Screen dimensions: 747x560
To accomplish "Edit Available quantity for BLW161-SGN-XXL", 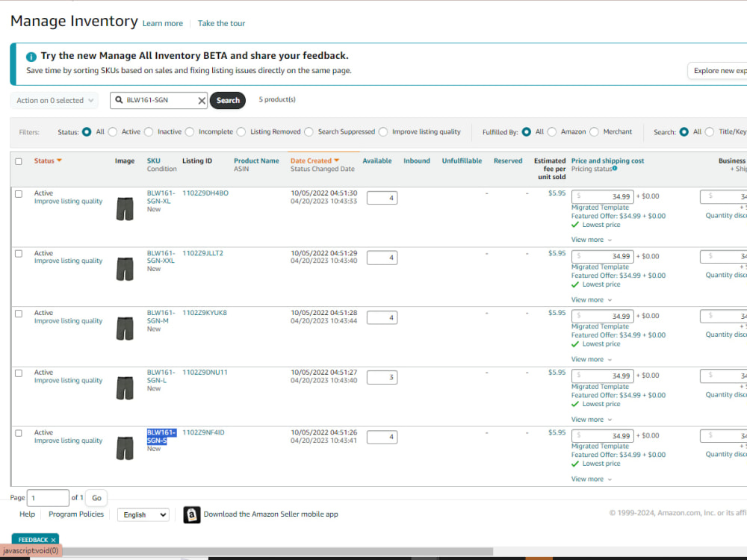I will (382, 258).
